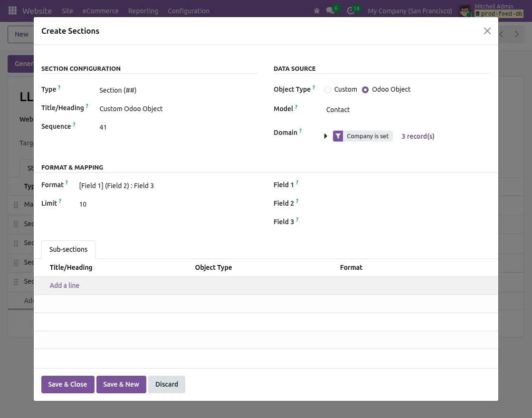Image resolution: width=532 pixels, height=418 pixels.
Task: Edit the Title/Heading input field
Action: point(179,109)
